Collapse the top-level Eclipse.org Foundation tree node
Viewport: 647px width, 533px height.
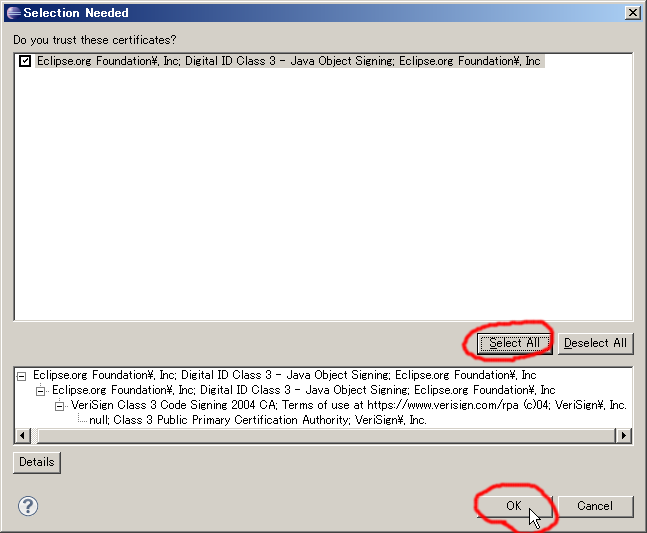21,376
